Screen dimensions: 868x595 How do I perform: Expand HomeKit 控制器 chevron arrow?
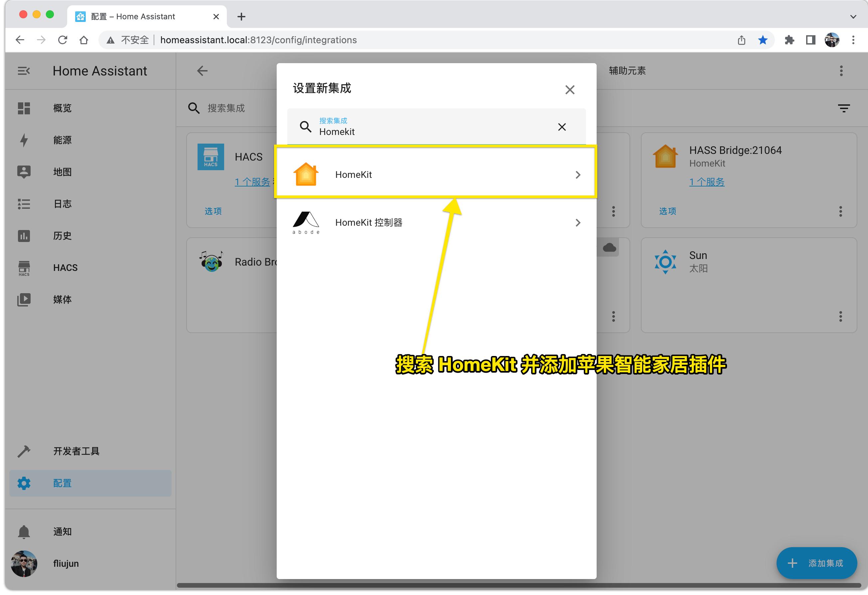pyautogui.click(x=578, y=223)
